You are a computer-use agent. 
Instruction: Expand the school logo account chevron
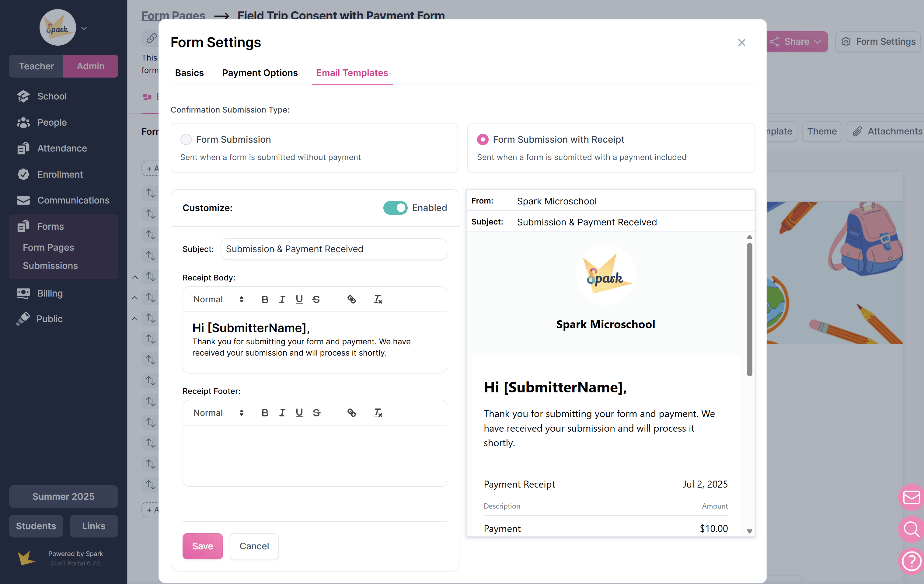click(x=84, y=28)
